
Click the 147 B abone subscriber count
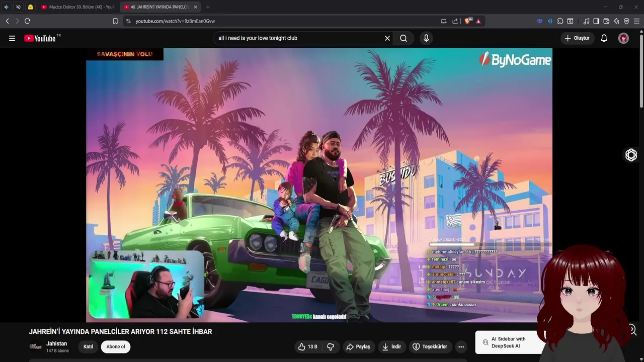[57, 350]
